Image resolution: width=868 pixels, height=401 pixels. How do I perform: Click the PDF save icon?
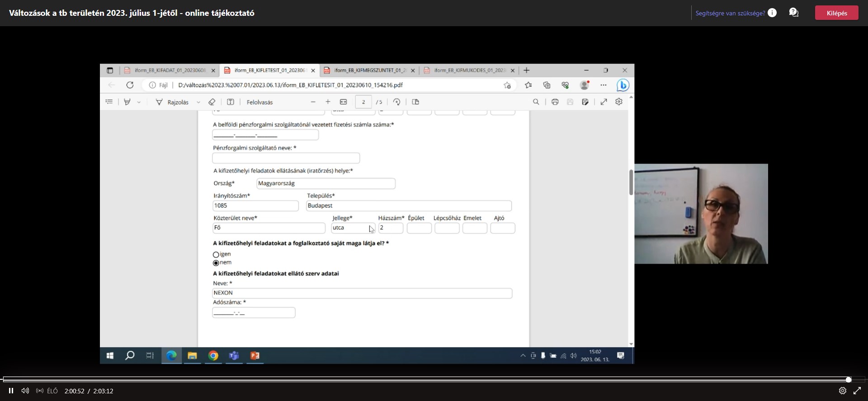coord(570,102)
